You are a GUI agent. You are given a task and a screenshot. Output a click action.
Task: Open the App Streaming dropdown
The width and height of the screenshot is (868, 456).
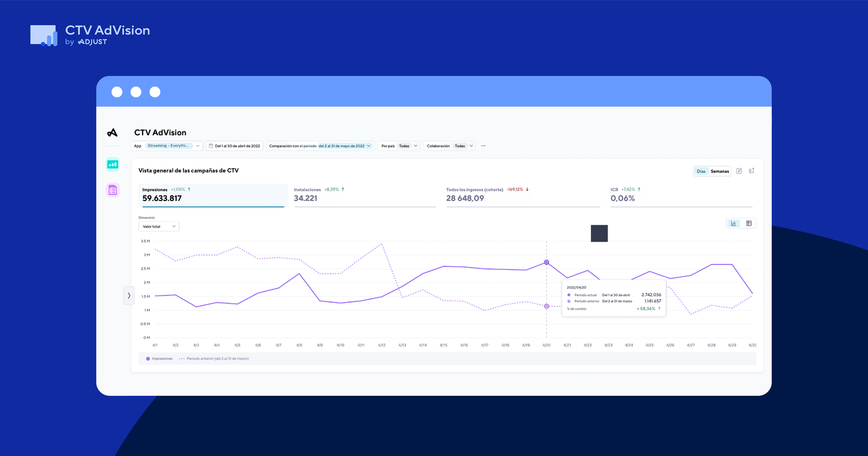(x=167, y=146)
